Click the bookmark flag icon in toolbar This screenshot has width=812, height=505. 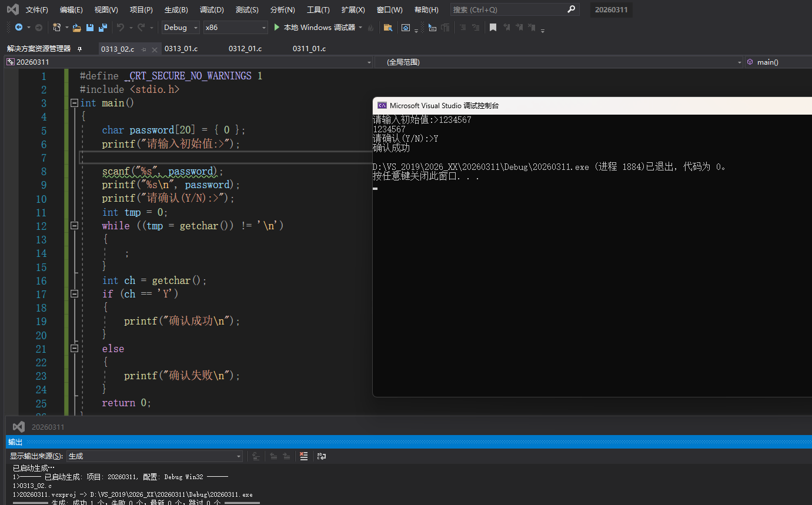pyautogui.click(x=493, y=28)
